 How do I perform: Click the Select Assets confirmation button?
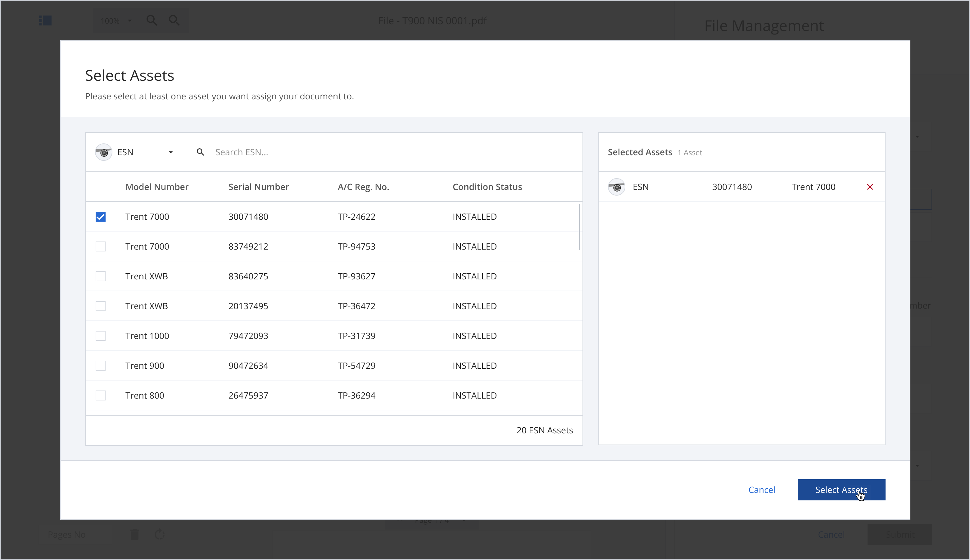click(841, 489)
